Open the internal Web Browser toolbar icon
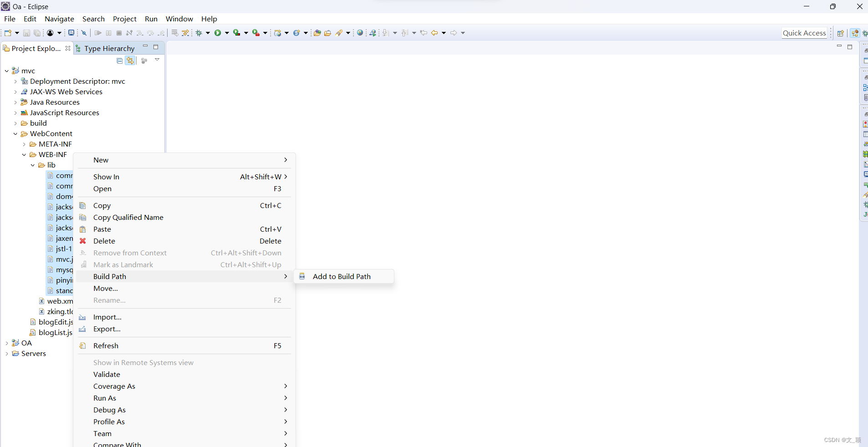 [360, 33]
